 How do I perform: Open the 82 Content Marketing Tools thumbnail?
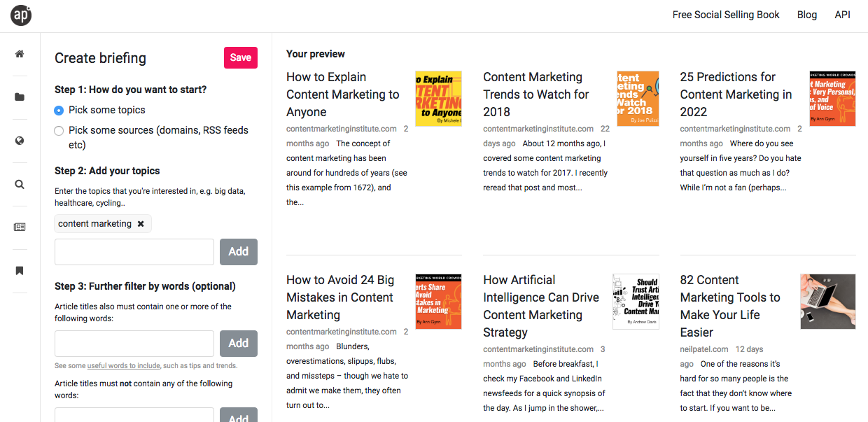tap(827, 301)
